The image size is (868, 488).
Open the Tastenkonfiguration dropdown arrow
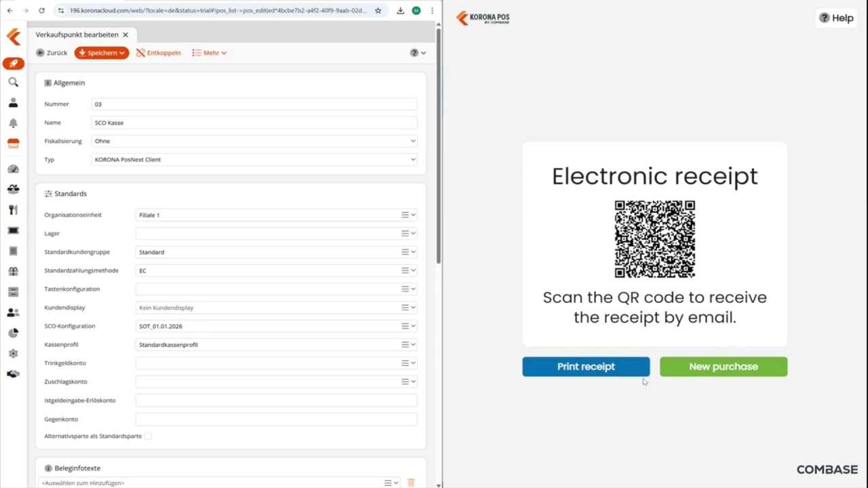click(413, 289)
